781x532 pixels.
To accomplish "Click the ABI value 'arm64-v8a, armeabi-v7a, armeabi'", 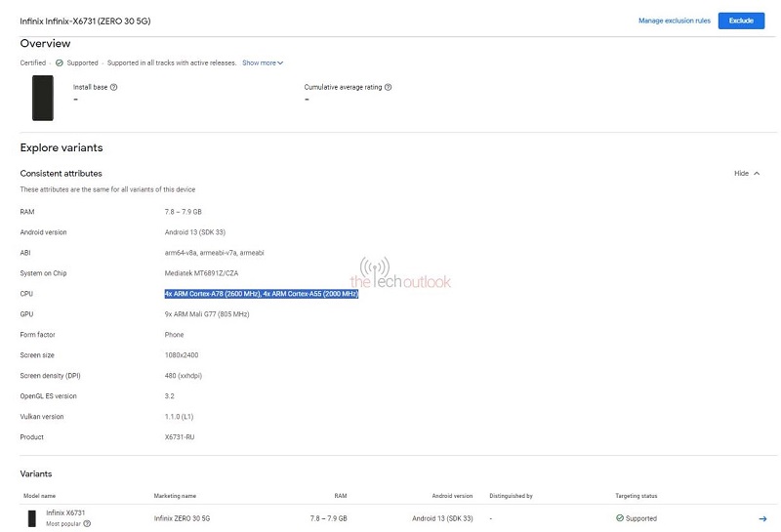I will [x=214, y=253].
